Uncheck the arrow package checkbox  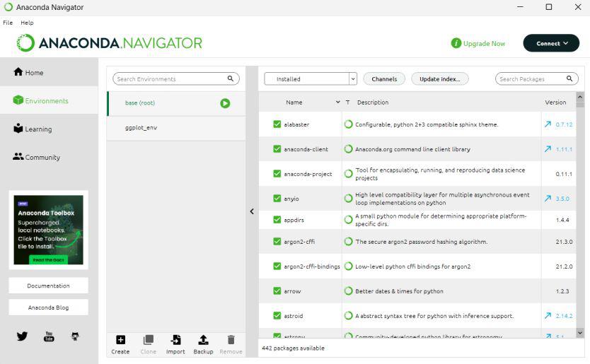click(277, 290)
